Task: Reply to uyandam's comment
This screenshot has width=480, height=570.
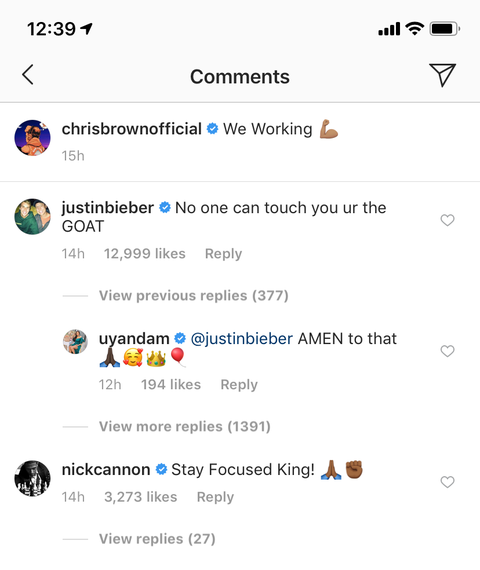Action: (x=239, y=385)
